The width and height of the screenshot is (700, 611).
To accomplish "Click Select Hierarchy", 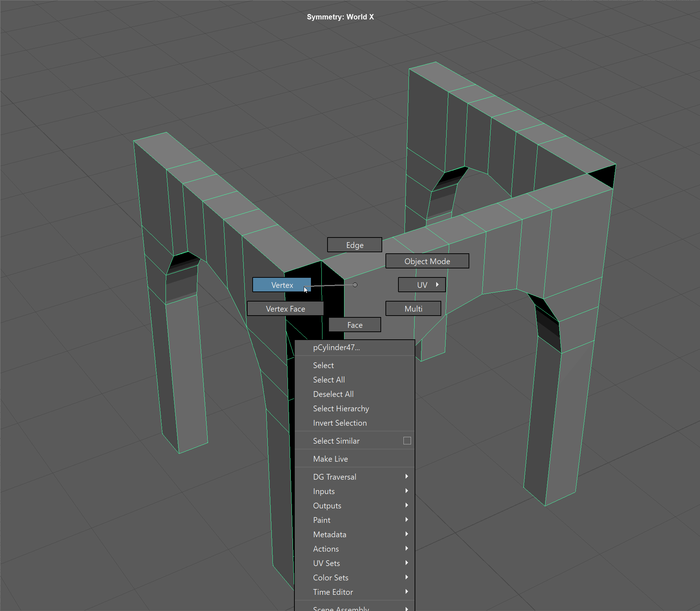I will coord(341,409).
